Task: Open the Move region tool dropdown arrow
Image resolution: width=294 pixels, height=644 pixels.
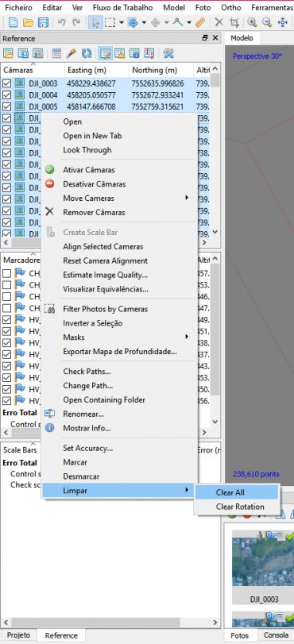Action: [x=144, y=23]
